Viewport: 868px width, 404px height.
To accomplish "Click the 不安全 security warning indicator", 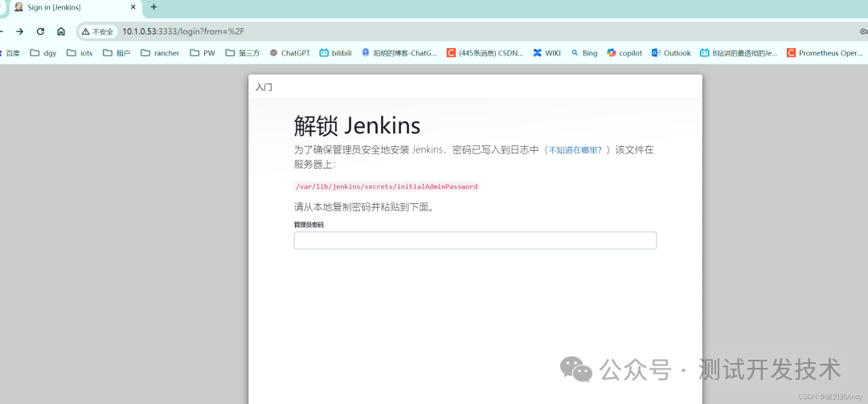I will [97, 31].
